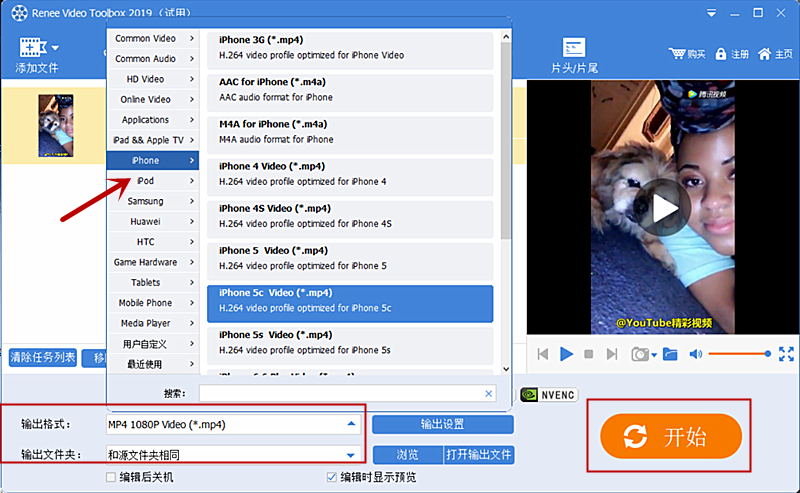Open the iPad && Apple TV category

pos(153,140)
